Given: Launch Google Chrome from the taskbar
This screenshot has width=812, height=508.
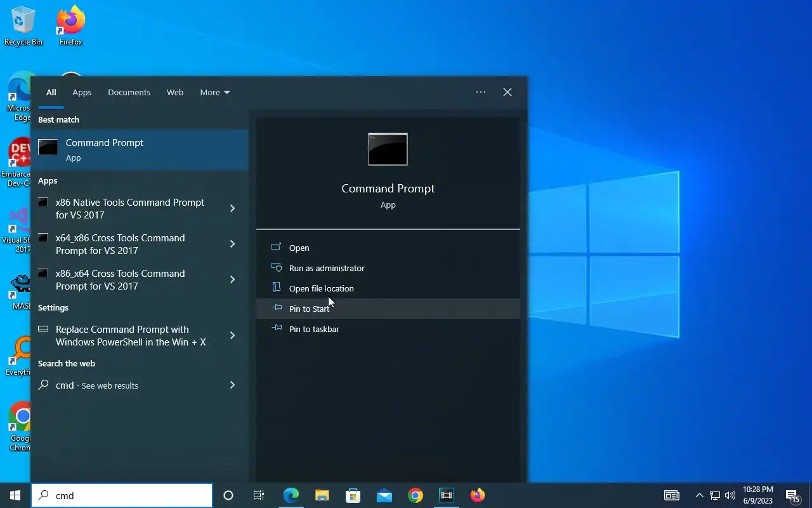Looking at the screenshot, I should click(x=416, y=495).
